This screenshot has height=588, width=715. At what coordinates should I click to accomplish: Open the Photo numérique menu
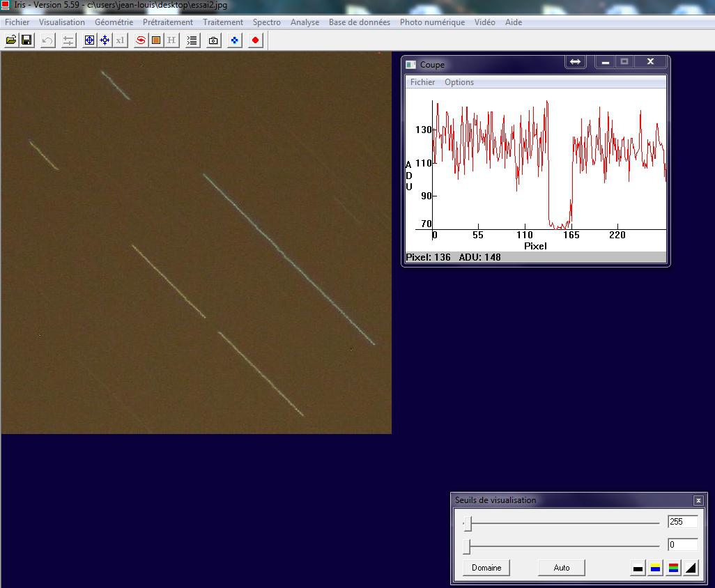pos(432,22)
